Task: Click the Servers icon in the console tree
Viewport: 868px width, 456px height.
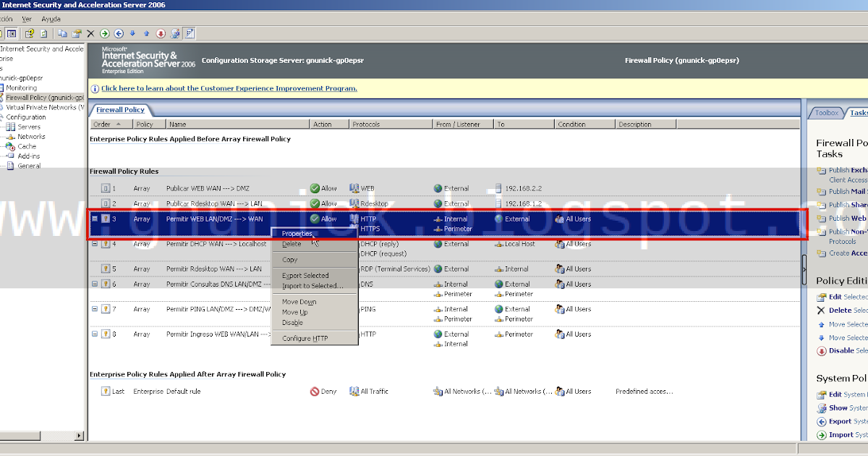Action: tap(10, 127)
